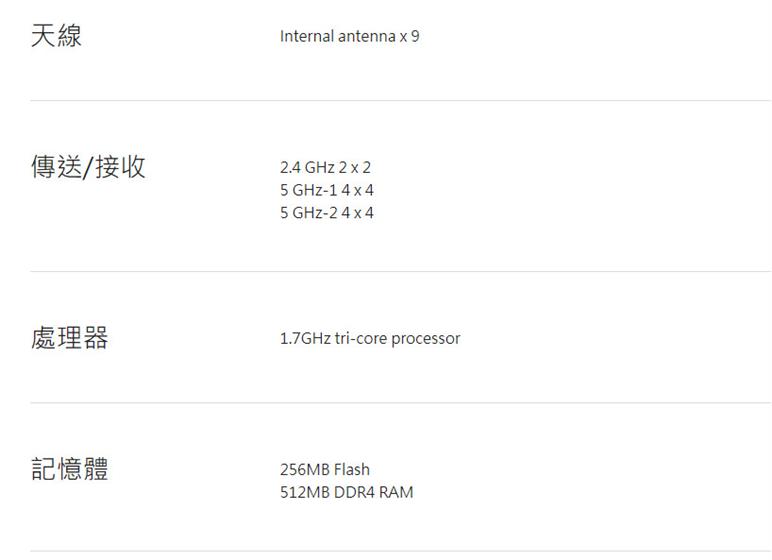Click the 天線 heading label

tap(56, 36)
